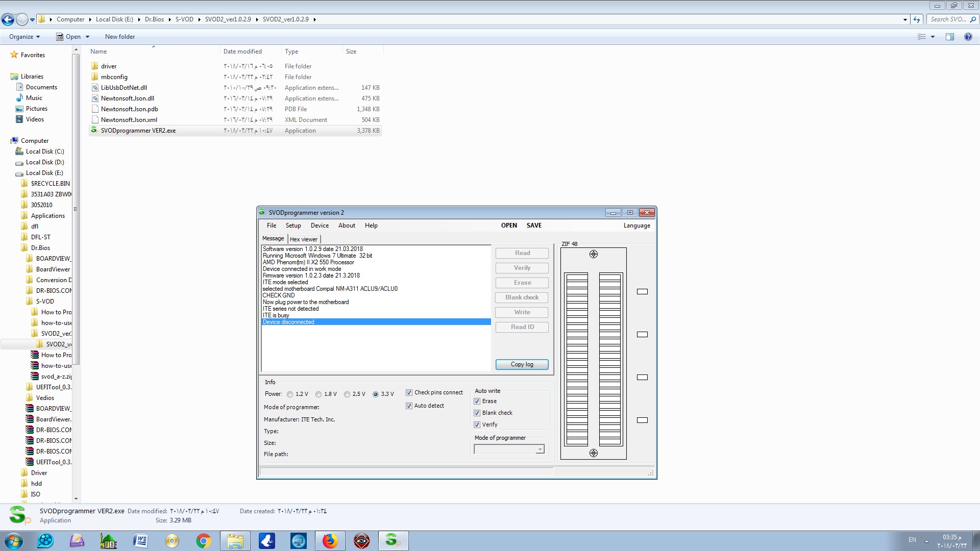The image size is (980, 551).
Task: Click the Firefox icon in taskbar
Action: point(330,541)
